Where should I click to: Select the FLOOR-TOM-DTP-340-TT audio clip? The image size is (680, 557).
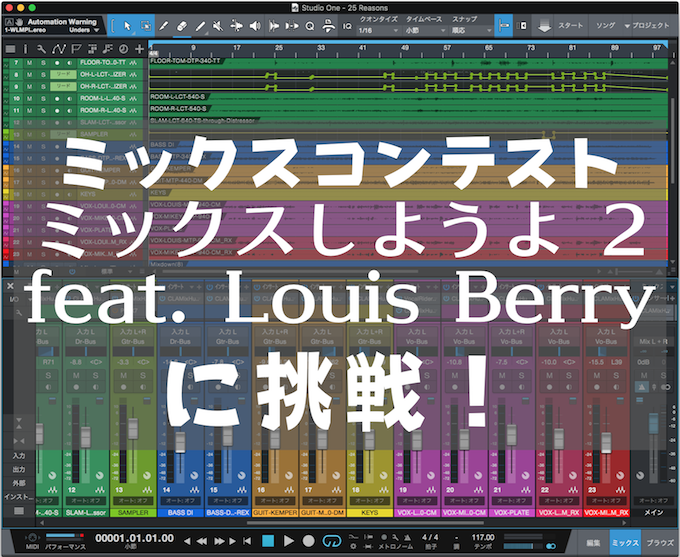408,63
